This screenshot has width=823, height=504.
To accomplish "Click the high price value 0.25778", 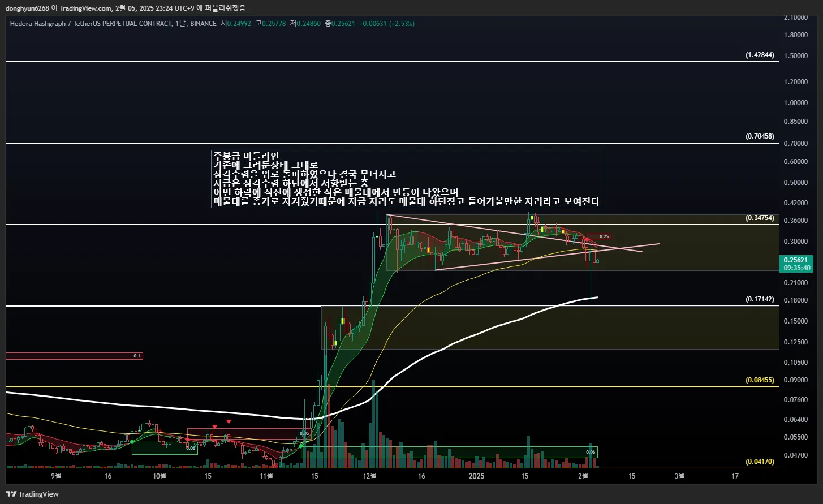I will 274,24.
